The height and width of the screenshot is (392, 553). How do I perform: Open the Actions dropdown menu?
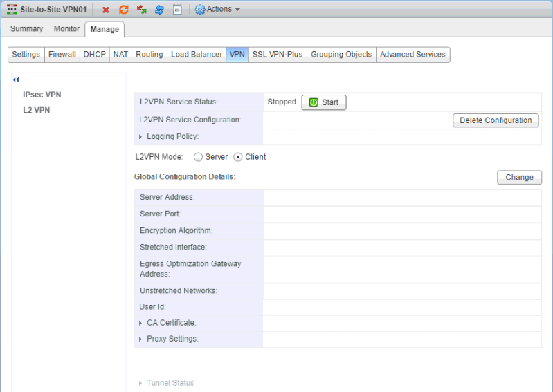click(223, 10)
